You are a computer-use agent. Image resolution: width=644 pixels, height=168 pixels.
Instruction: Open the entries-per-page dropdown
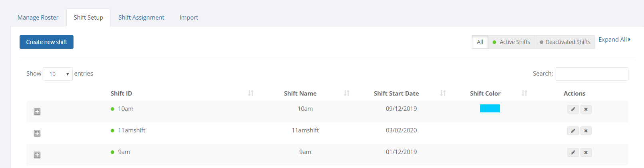point(58,74)
